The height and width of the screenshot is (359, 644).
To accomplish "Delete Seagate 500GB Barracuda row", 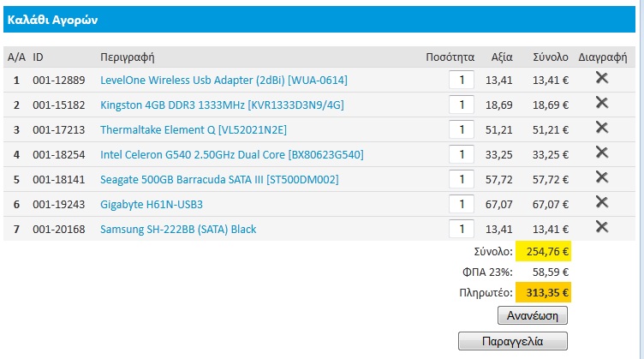I will pyautogui.click(x=602, y=177).
